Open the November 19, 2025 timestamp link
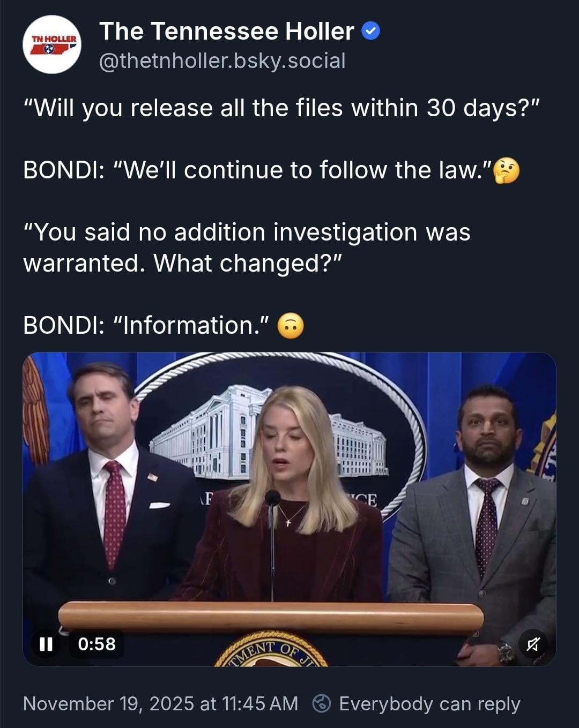Screen dimensions: 579x728 [x=160, y=703]
